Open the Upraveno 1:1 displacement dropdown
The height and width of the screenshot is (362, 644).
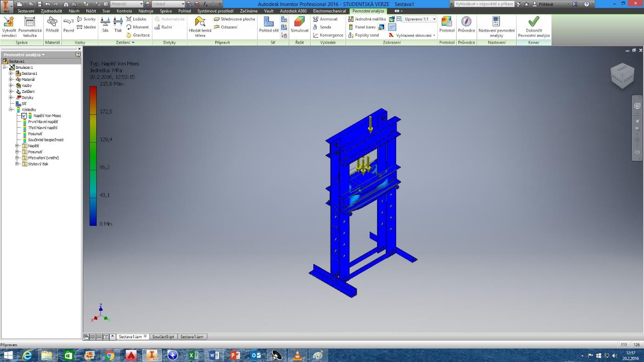click(x=420, y=19)
